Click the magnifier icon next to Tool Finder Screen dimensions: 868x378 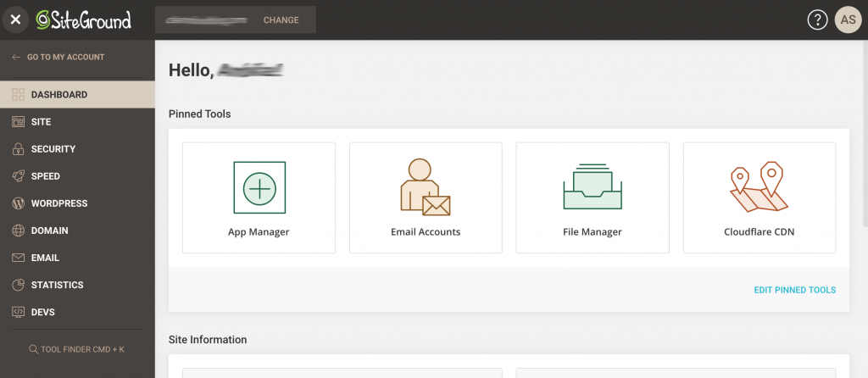point(33,350)
